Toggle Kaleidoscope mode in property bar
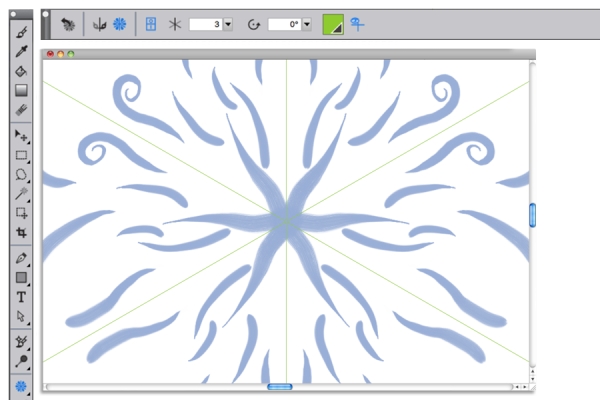Viewport: 600px width, 400px height. point(119,23)
